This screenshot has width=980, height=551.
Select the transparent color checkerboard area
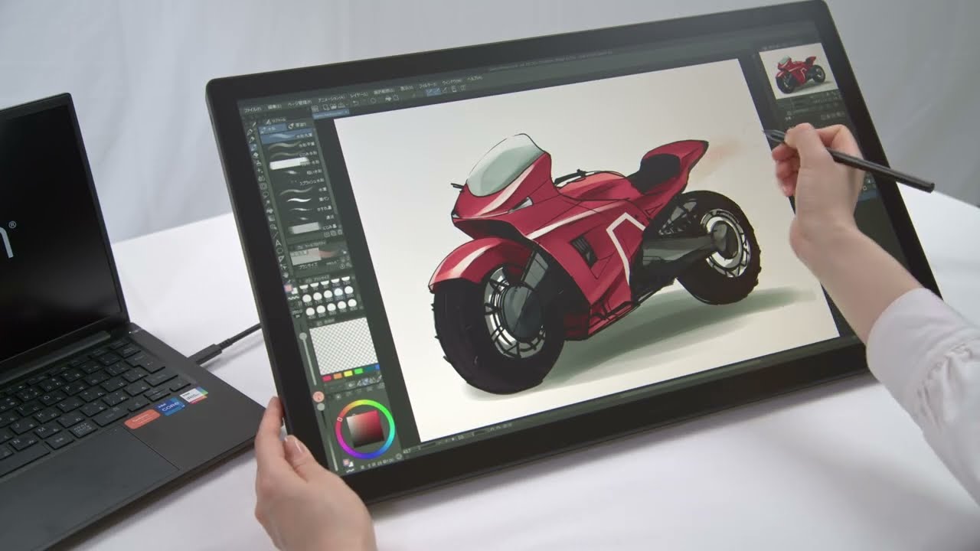coord(344,345)
